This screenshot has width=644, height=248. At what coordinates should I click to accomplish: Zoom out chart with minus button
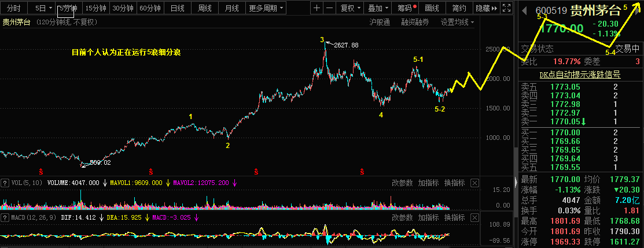point(329,8)
